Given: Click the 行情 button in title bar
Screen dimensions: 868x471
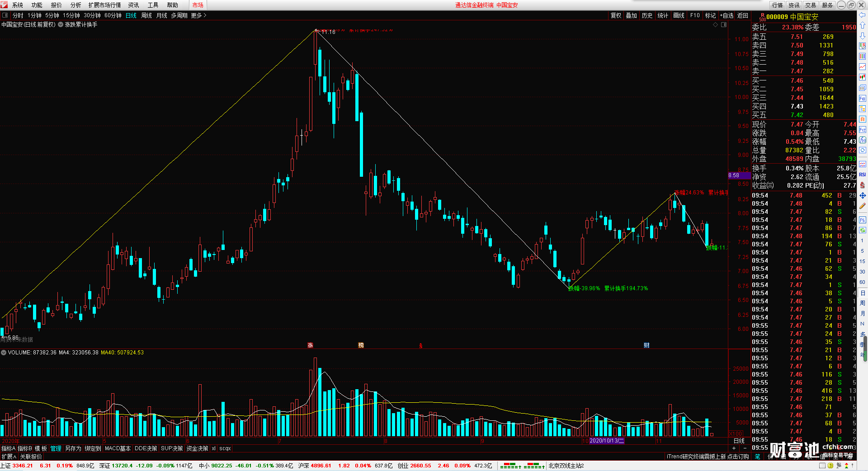Looking at the screenshot, I should coord(778,5).
